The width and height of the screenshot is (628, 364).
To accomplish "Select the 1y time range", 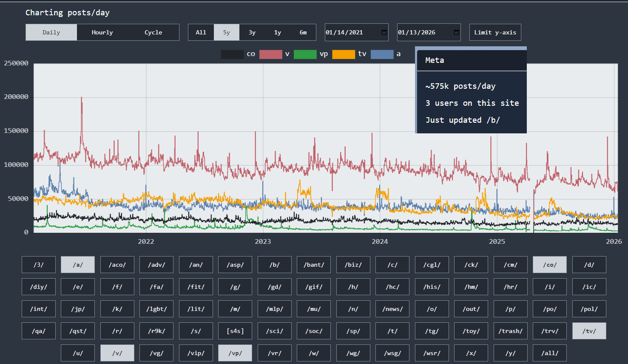I will [278, 32].
